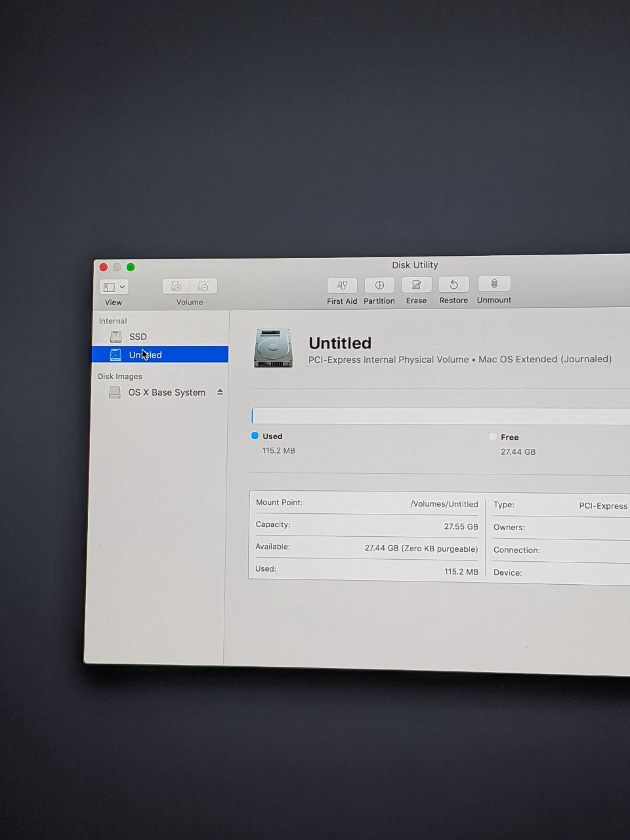The height and width of the screenshot is (840, 630).
Task: Click the disk usage bar
Action: point(440,416)
